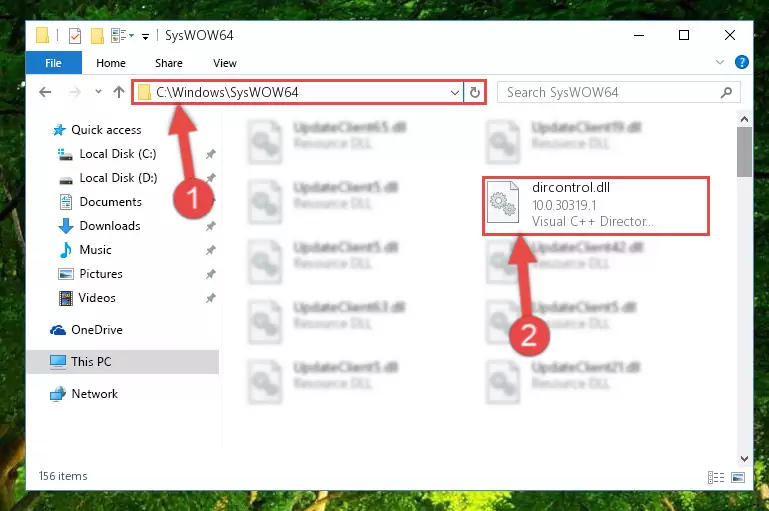Close the SysWOW64 window
This screenshot has height=511, width=769.
tap(730, 35)
